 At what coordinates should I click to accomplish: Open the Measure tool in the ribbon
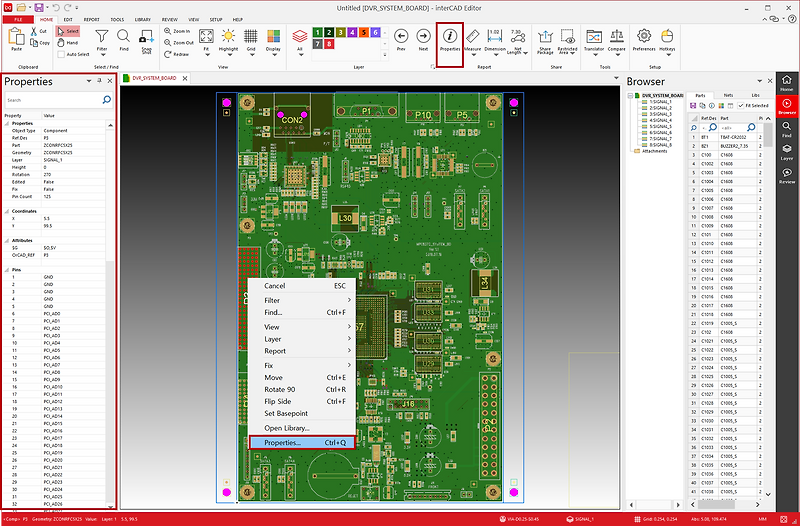coord(474,38)
